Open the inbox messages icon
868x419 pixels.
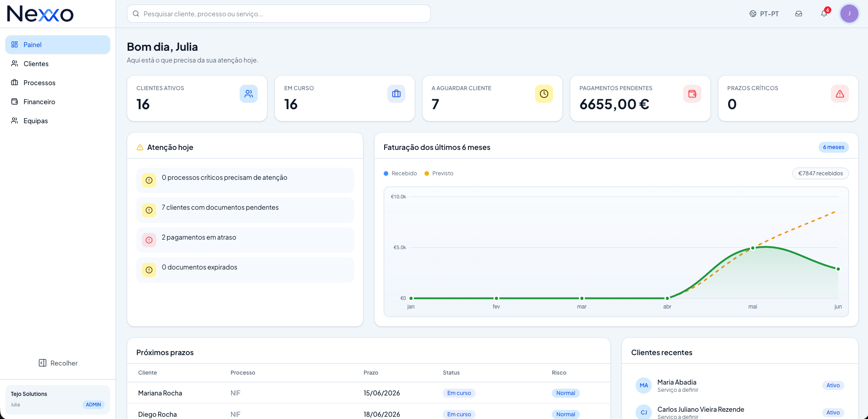799,14
